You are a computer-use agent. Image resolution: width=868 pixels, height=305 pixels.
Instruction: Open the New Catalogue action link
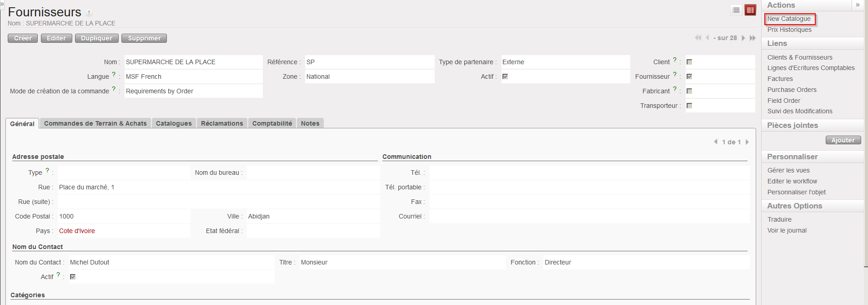coord(789,19)
